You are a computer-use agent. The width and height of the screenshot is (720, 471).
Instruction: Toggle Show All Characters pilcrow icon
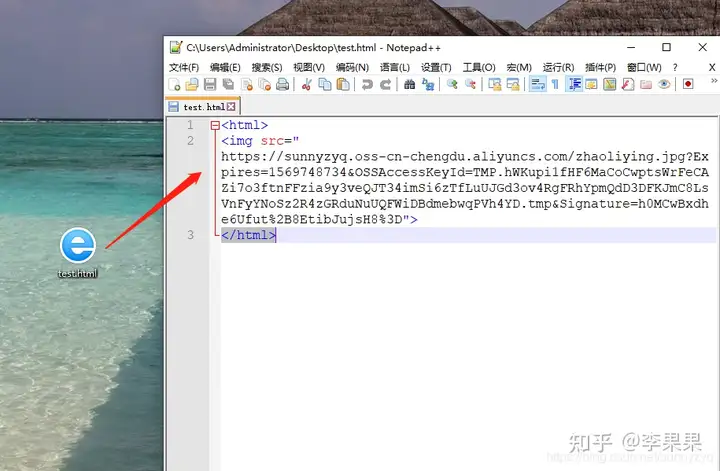(555, 84)
